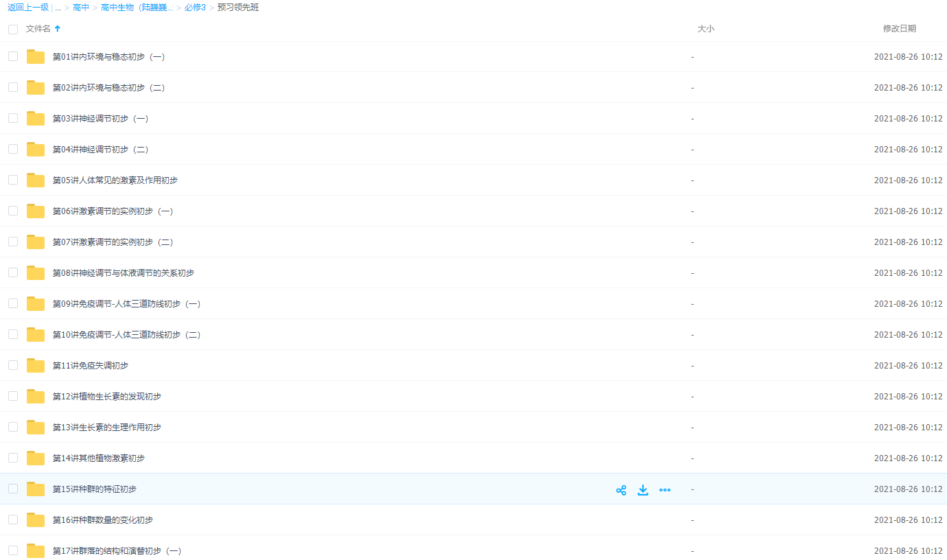The height and width of the screenshot is (560, 947).
Task: Open folder 第17讲群落的结构和演替初步（一）
Action: pyautogui.click(x=117, y=551)
